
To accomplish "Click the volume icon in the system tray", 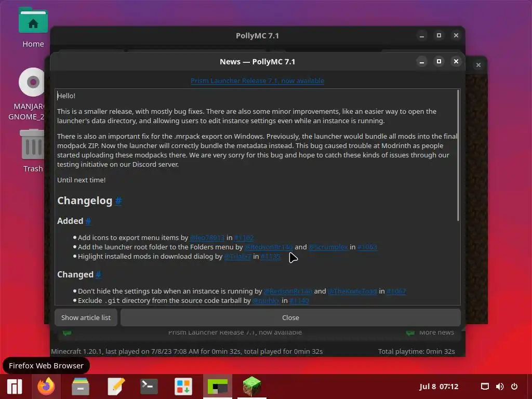I will tap(500, 387).
